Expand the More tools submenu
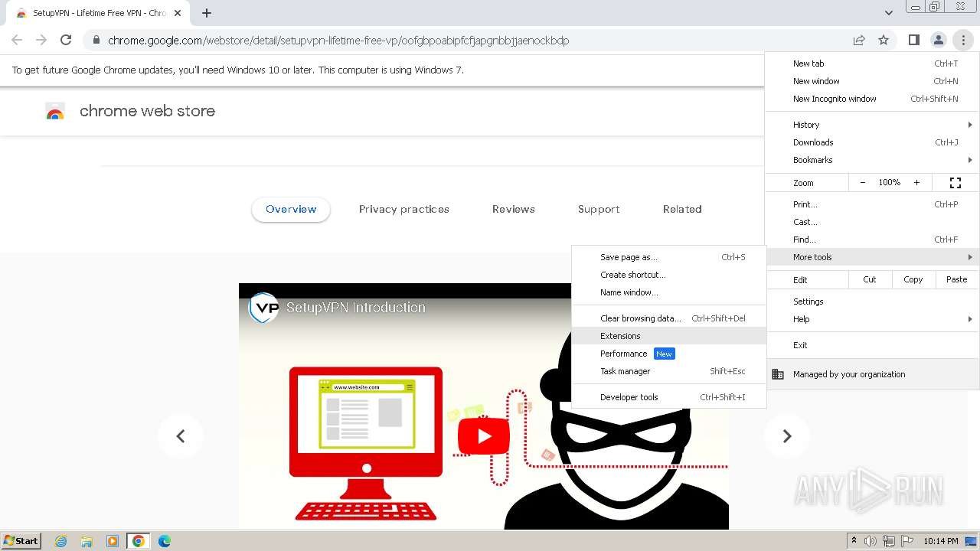Viewport: 980px width, 551px height. [872, 257]
